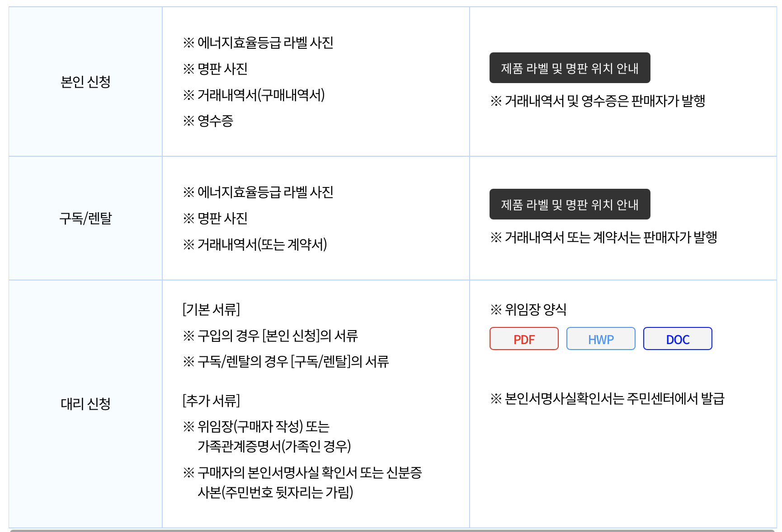Click the 영수증 item in 본인 신청 row
The image size is (782, 532).
pyautogui.click(x=215, y=121)
